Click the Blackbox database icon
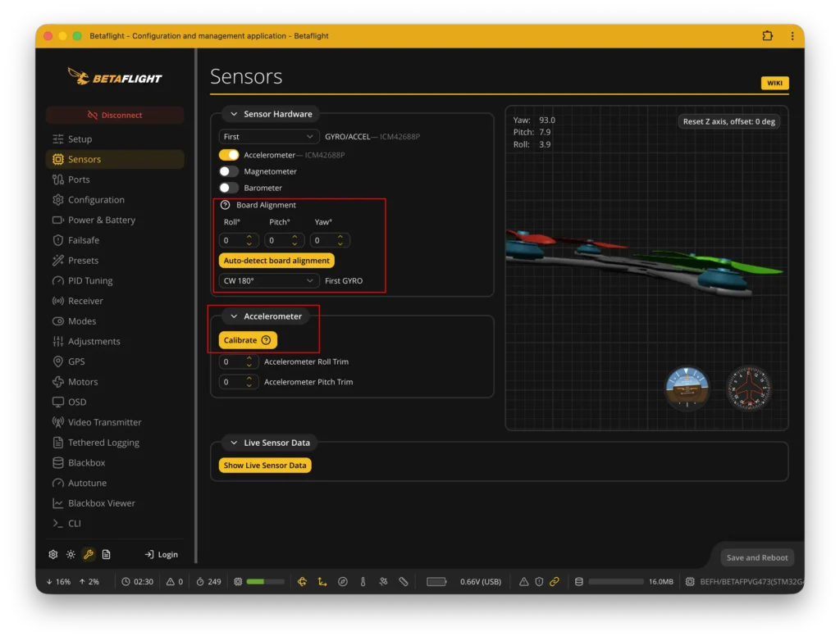840x641 pixels. [x=58, y=463]
